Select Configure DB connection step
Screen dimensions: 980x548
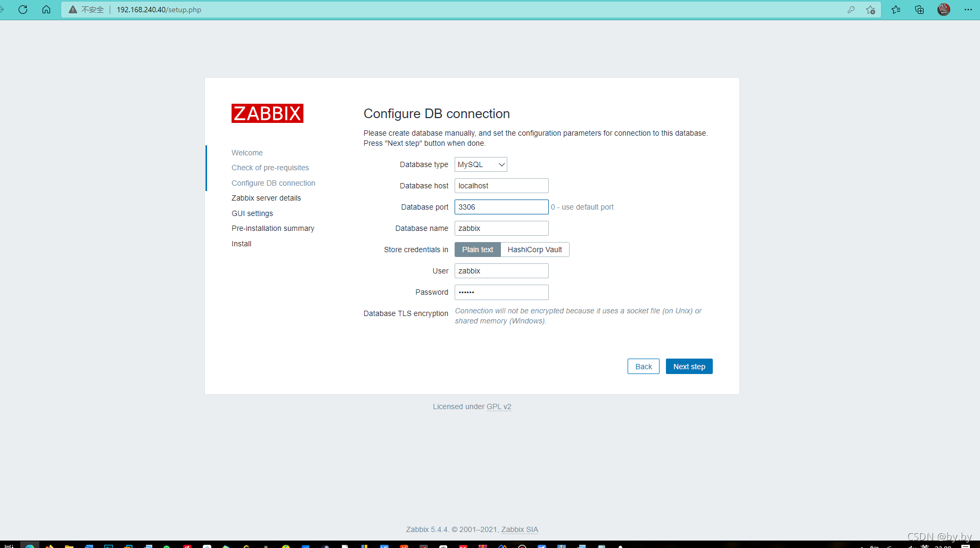[x=273, y=183]
